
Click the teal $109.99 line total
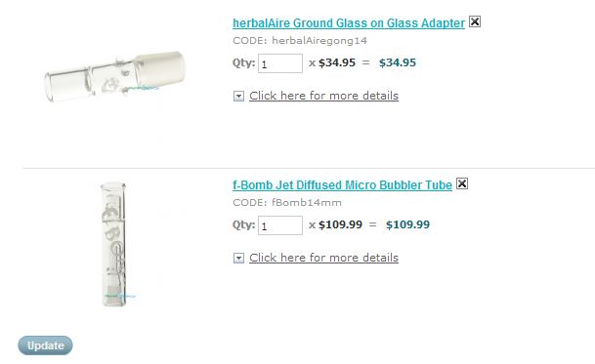click(408, 224)
